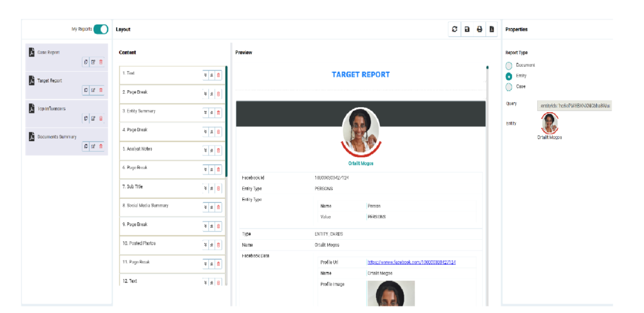Screen dimensions: 644x313
Task: Open the Documents Summary report
Action: click(57, 137)
